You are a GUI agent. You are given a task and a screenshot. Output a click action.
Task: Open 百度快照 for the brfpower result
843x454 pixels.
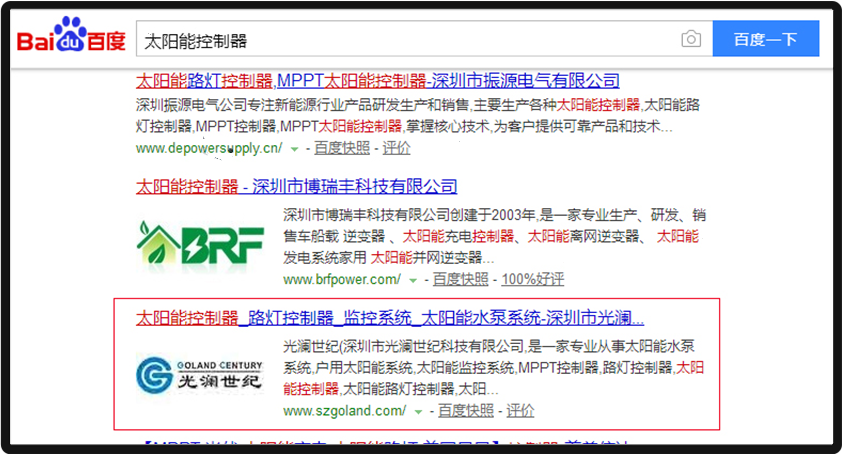[x=461, y=279]
